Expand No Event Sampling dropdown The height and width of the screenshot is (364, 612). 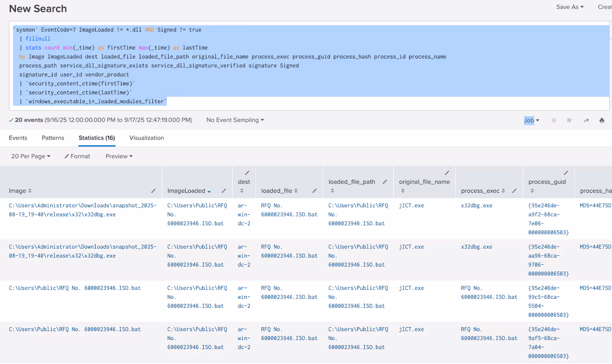235,120
